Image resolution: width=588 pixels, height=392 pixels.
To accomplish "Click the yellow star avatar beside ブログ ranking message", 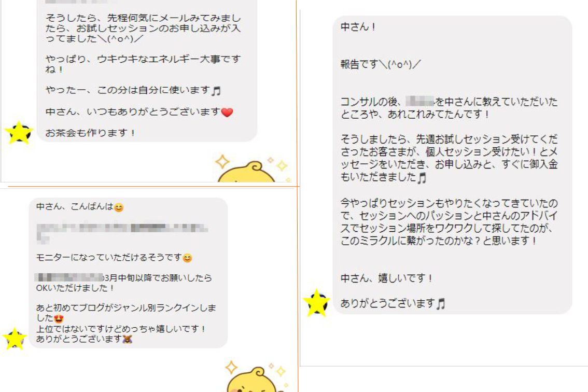I will [15, 339].
